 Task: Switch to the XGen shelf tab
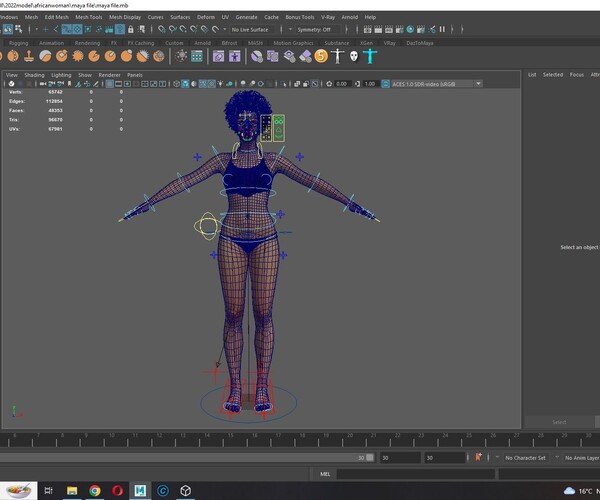point(366,43)
